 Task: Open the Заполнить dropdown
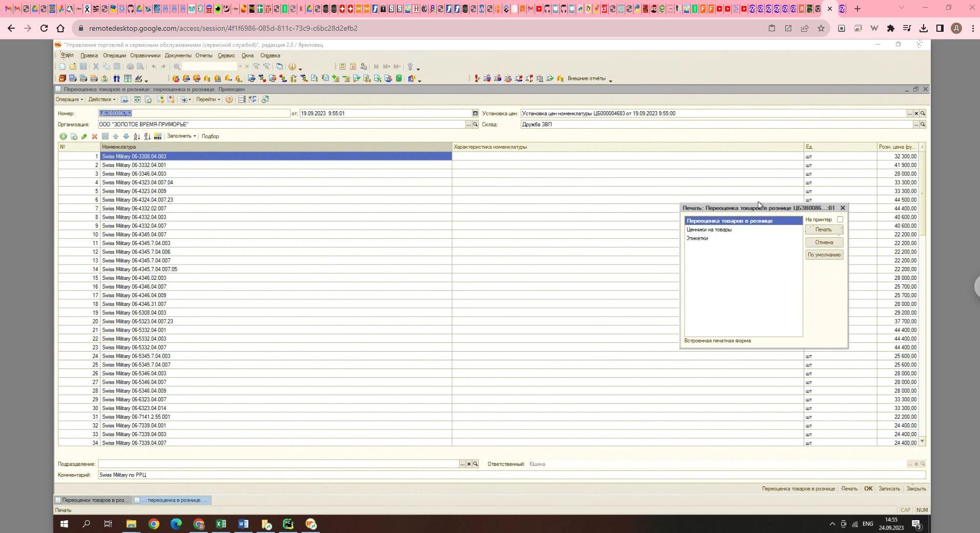click(181, 136)
